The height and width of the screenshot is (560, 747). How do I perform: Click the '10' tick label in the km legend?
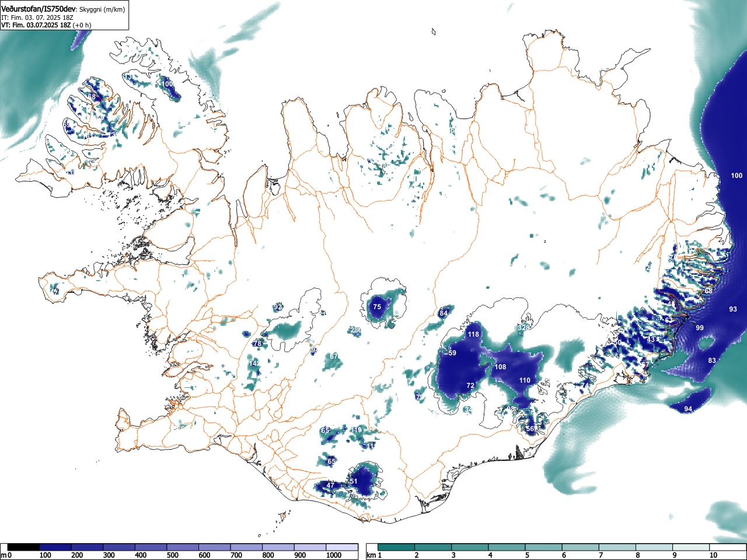click(x=713, y=555)
